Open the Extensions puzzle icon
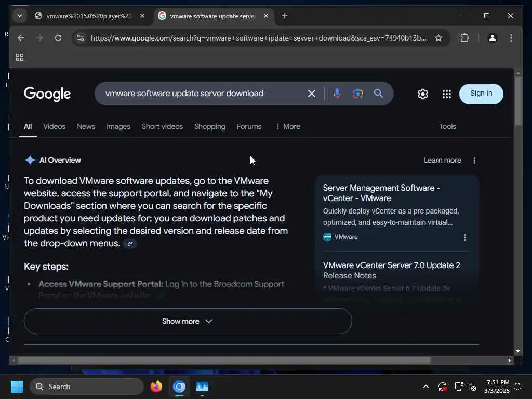 465,37
